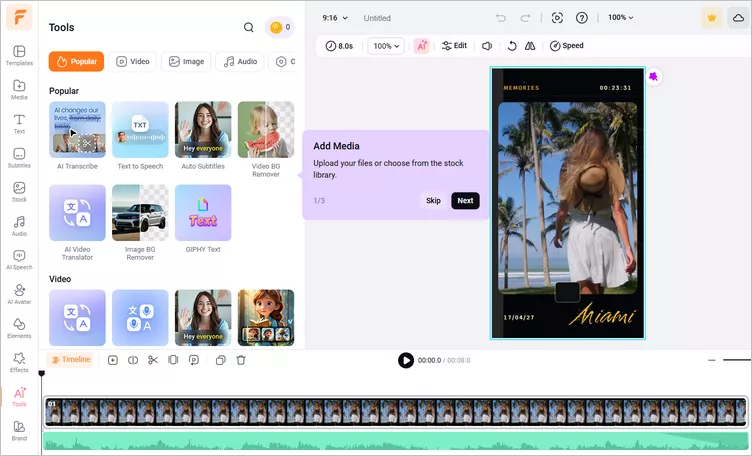Select video clip 01 in the timeline
752x456 pixels.
point(396,412)
